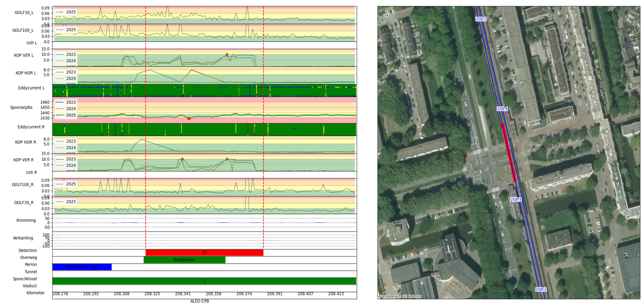Select the 208.391 kilometer tick label
This screenshot has width=644, height=305.
coord(275,294)
